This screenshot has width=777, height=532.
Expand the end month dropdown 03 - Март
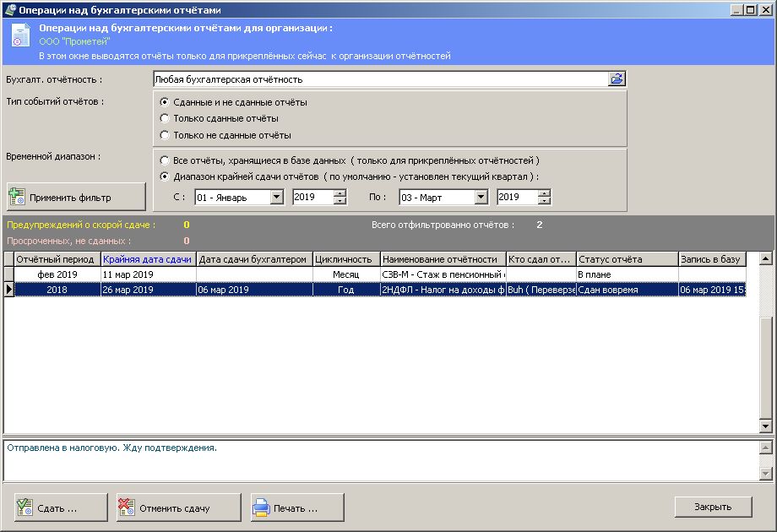click(481, 198)
